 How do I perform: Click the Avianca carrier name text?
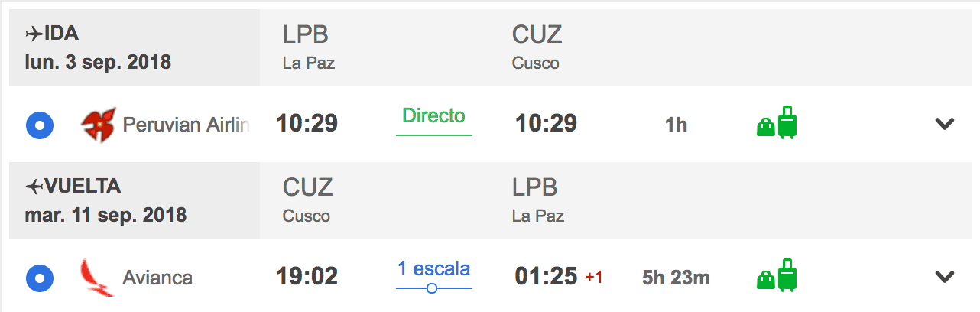(x=157, y=278)
